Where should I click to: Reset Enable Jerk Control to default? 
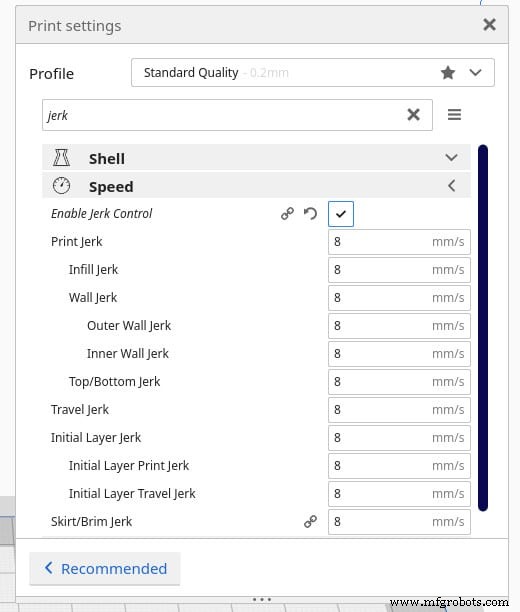click(310, 213)
